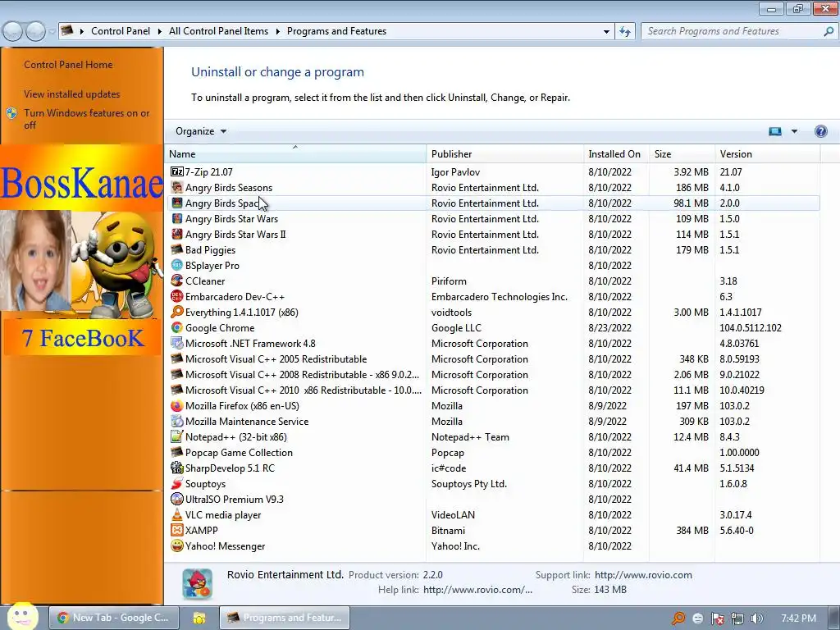This screenshot has height=630, width=840.
Task: Select the Everything search tool icon
Action: tap(177, 312)
